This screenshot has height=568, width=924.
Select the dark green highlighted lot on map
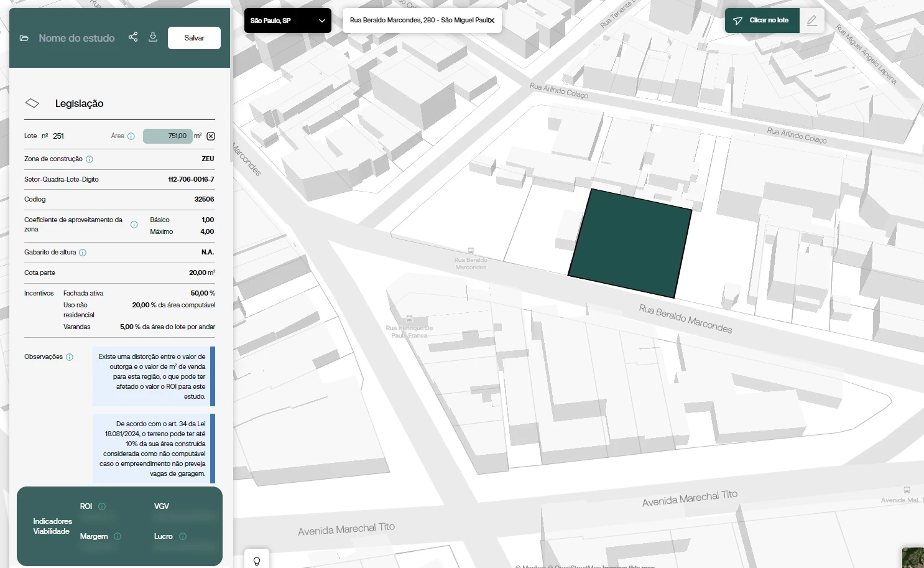click(629, 243)
